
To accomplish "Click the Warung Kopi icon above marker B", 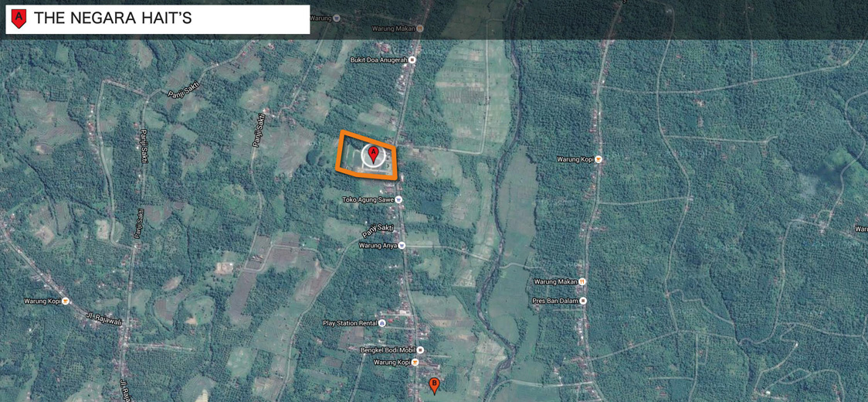I will click(x=415, y=363).
